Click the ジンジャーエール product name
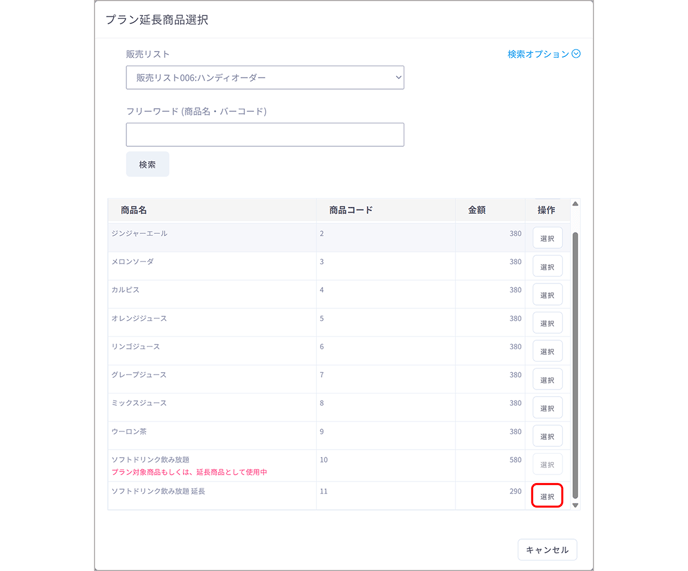Viewport: 688px width, 571px height. click(139, 233)
